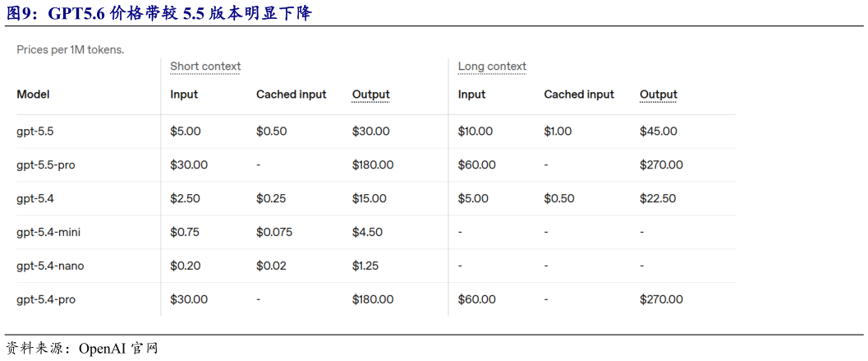This screenshot has height=361, width=868.
Task: Click the Model column header
Action: (33, 95)
